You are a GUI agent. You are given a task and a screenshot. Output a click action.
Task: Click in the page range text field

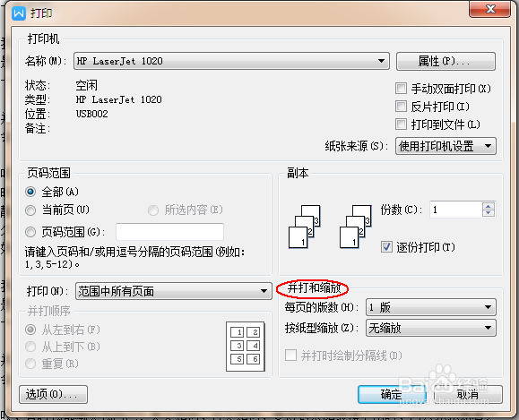tap(169, 232)
